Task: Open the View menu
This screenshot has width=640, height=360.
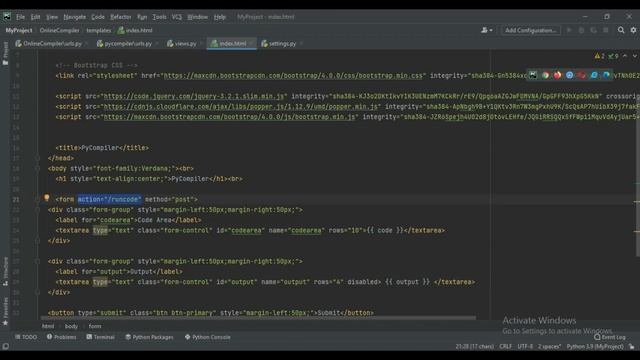Action: pos(52,17)
